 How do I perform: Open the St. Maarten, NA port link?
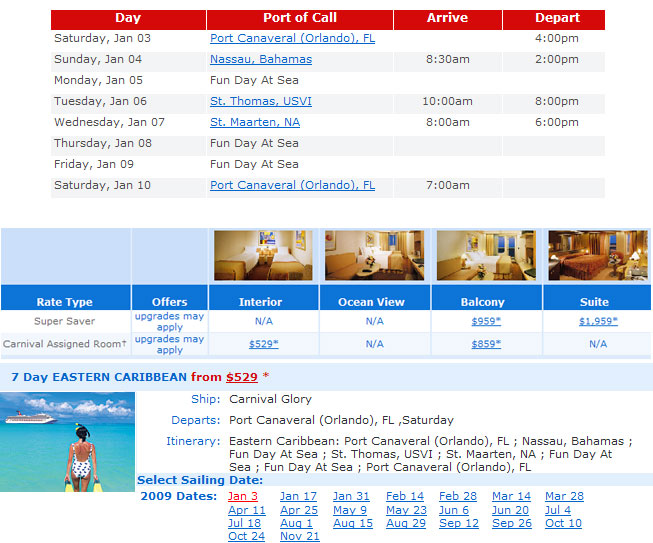point(255,122)
